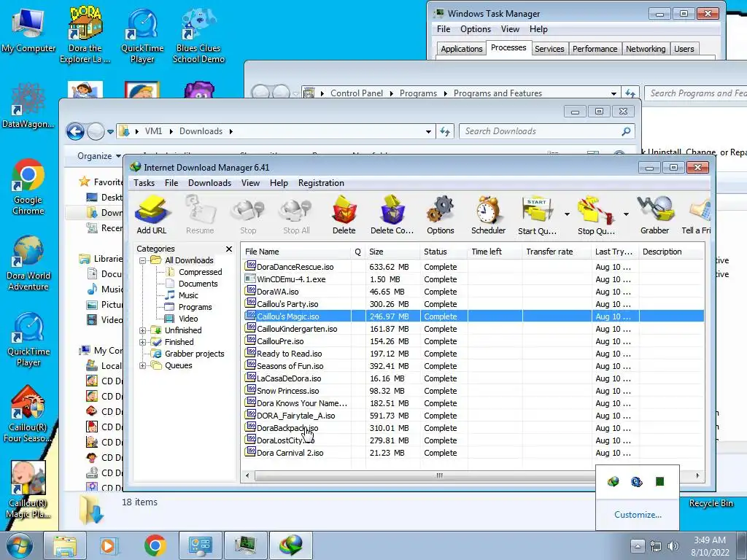Click the Stop All toolbar icon

296,215
